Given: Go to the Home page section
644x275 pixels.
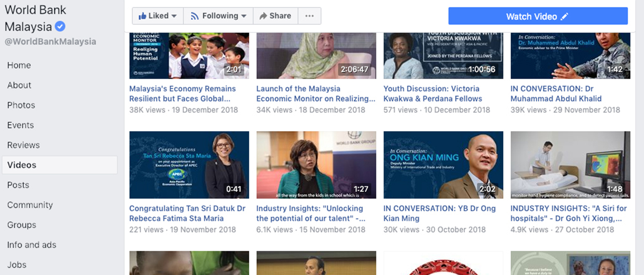Looking at the screenshot, I should click(19, 65).
